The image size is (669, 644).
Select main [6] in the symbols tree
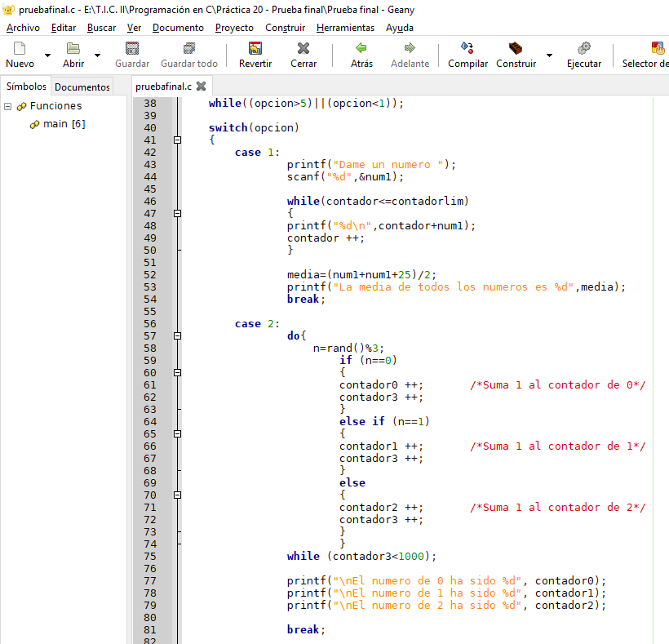tap(64, 124)
